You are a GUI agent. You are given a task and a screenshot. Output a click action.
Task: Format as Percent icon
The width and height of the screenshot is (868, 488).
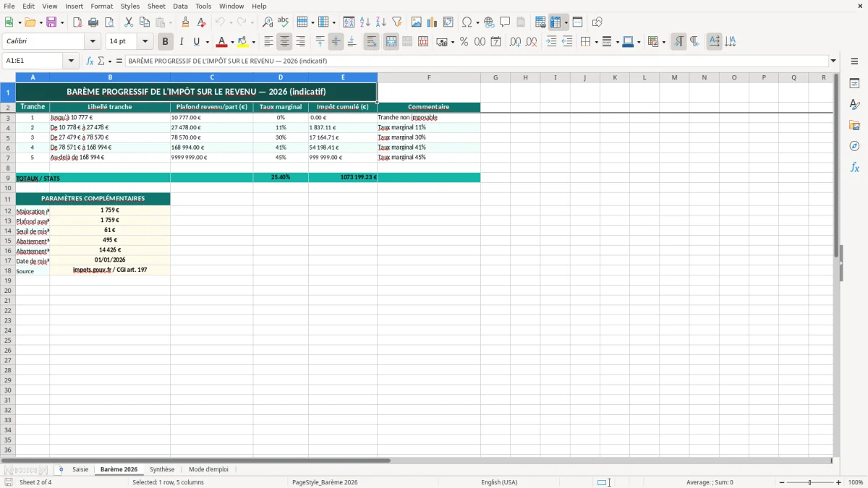tap(464, 42)
